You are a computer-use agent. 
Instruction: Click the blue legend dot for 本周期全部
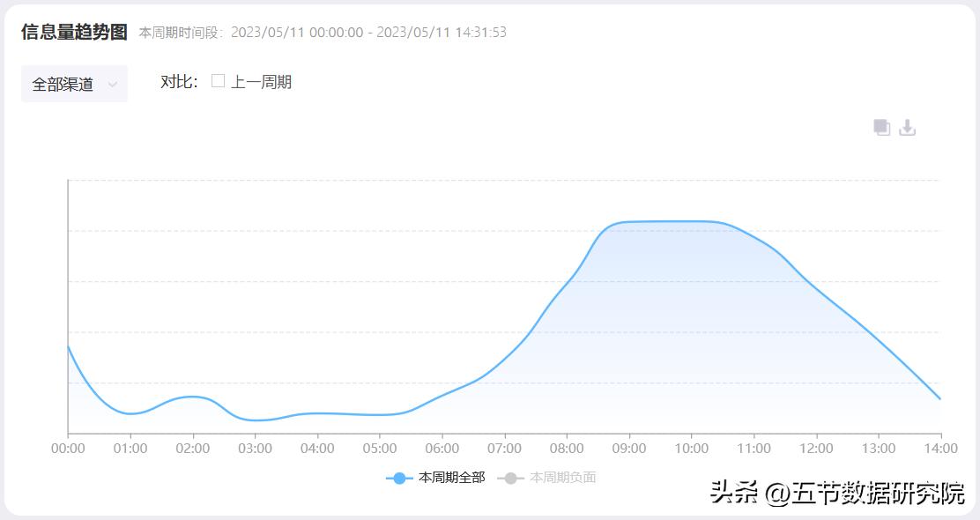397,479
